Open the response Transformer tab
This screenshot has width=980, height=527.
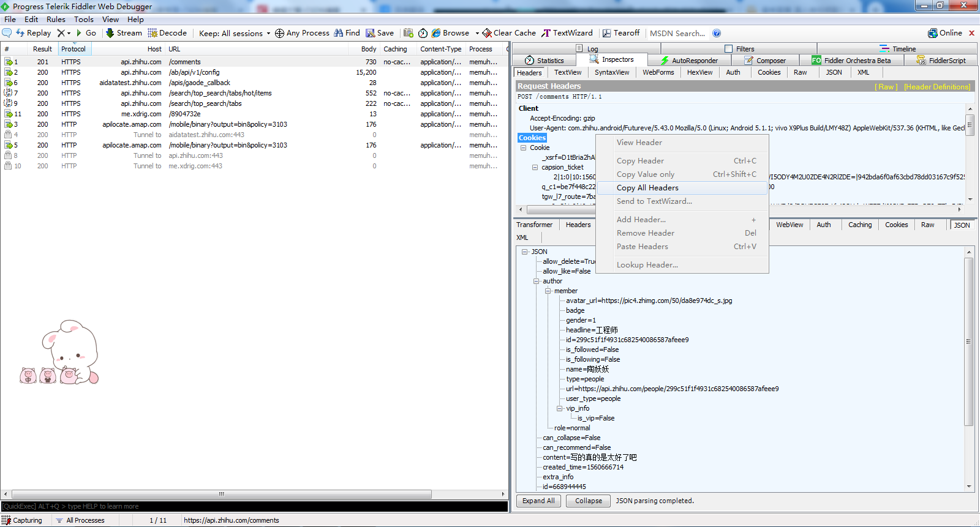point(534,225)
